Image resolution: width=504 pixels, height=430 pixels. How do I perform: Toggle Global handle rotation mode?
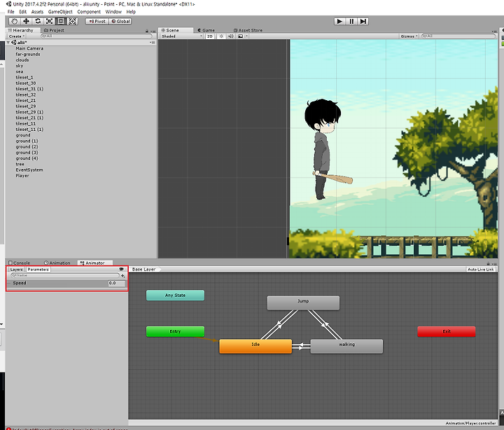pos(120,21)
